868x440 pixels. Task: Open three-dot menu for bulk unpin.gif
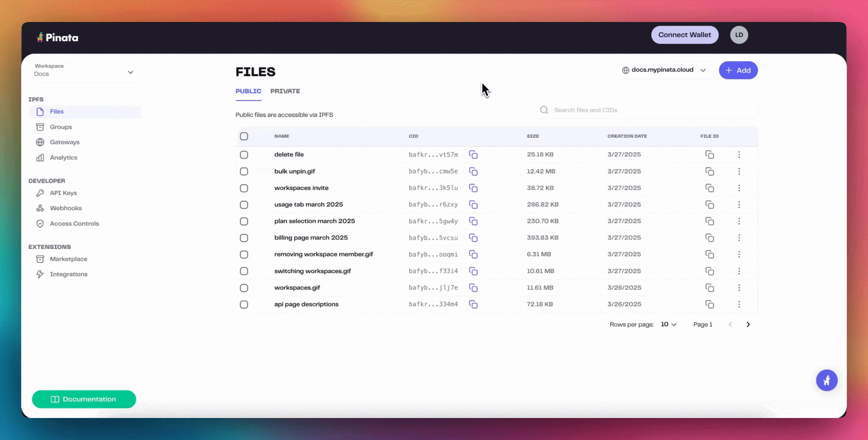[x=739, y=172]
